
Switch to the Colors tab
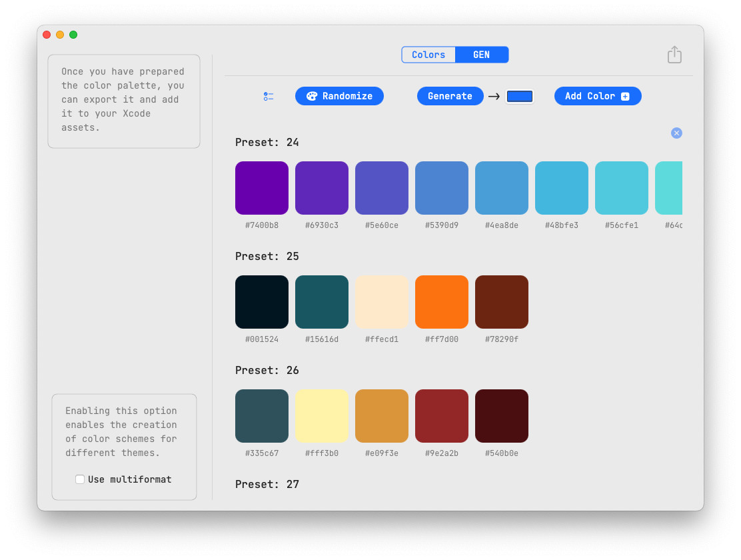[x=428, y=55]
